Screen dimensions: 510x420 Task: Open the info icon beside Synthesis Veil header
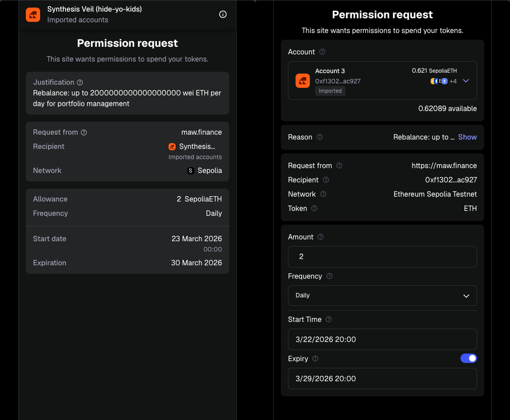223,14
